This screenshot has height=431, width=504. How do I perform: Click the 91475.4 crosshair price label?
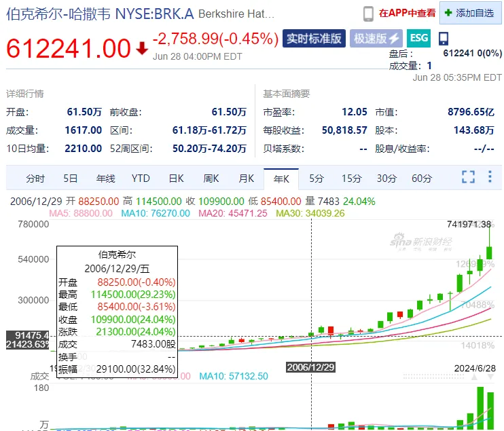coord(28,335)
